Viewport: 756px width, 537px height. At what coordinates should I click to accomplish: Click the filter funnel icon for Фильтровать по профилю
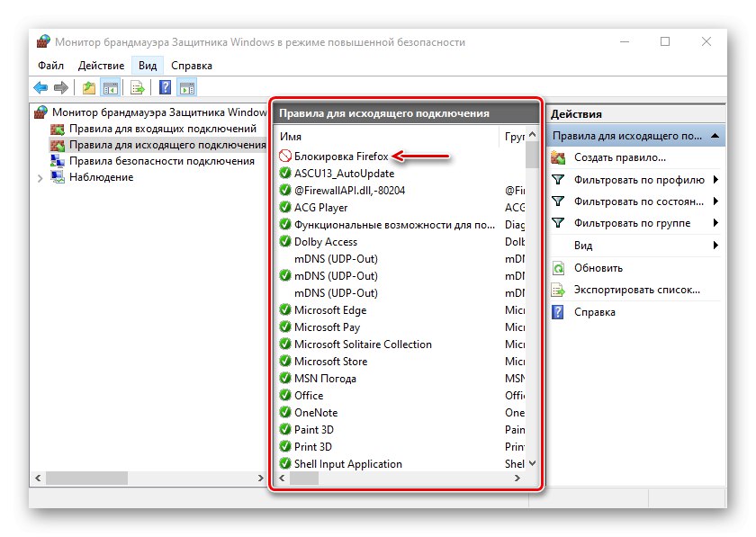tap(558, 179)
